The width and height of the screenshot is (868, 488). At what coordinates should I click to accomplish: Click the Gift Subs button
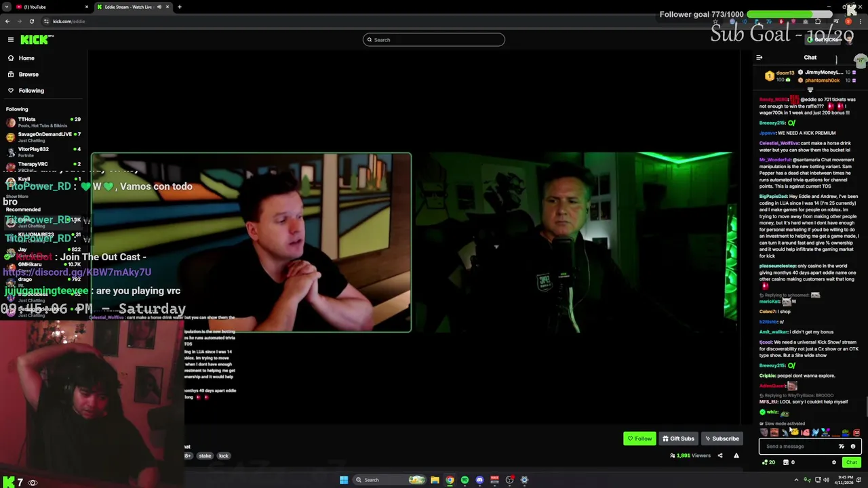[678, 439]
